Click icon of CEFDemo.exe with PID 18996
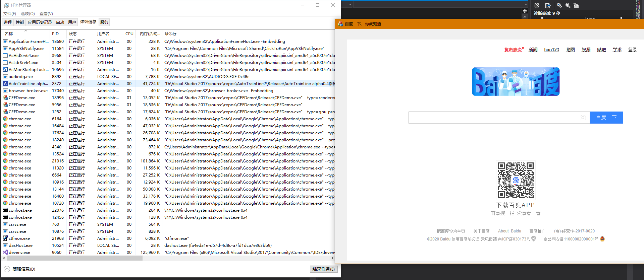The image size is (644, 280). tap(5, 97)
